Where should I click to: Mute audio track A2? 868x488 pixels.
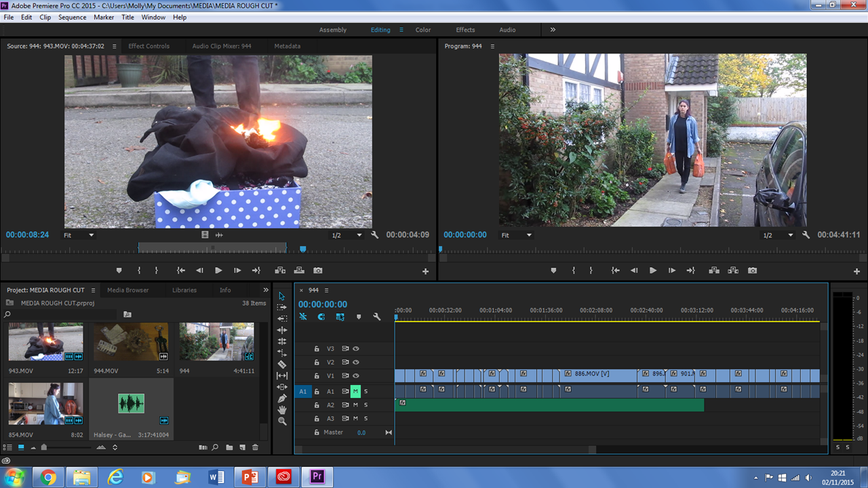[x=355, y=405]
